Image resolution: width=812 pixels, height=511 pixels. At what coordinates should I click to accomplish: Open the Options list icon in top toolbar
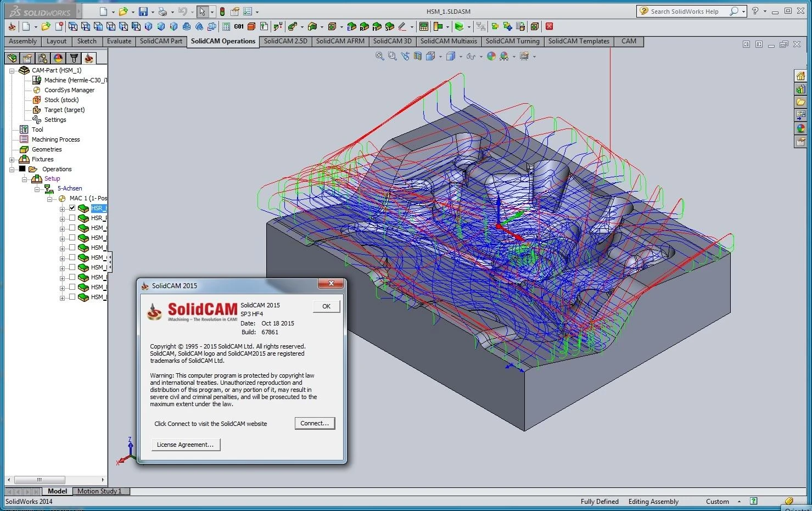pyautogui.click(x=248, y=12)
